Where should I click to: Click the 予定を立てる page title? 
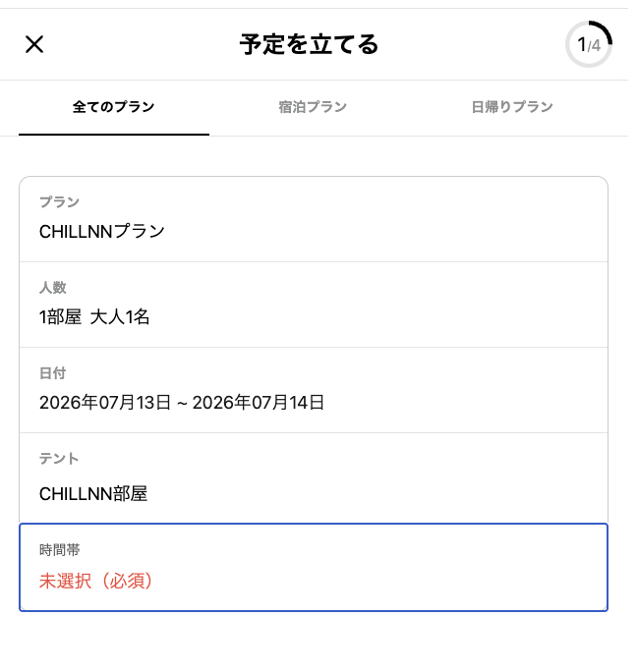coord(309,44)
